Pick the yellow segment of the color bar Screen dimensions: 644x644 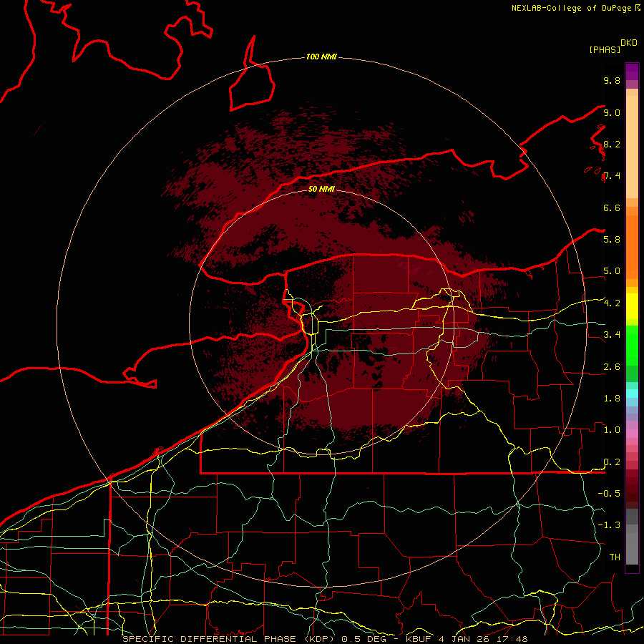pos(632,306)
